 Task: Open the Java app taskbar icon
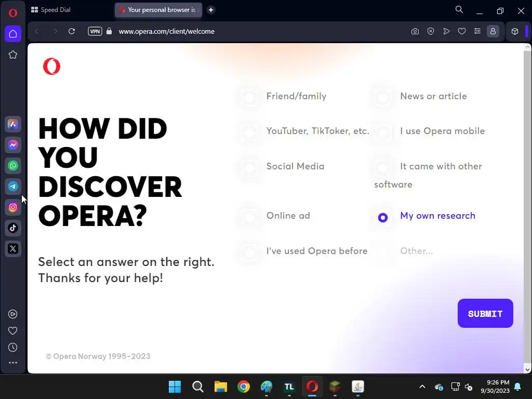pos(358,387)
